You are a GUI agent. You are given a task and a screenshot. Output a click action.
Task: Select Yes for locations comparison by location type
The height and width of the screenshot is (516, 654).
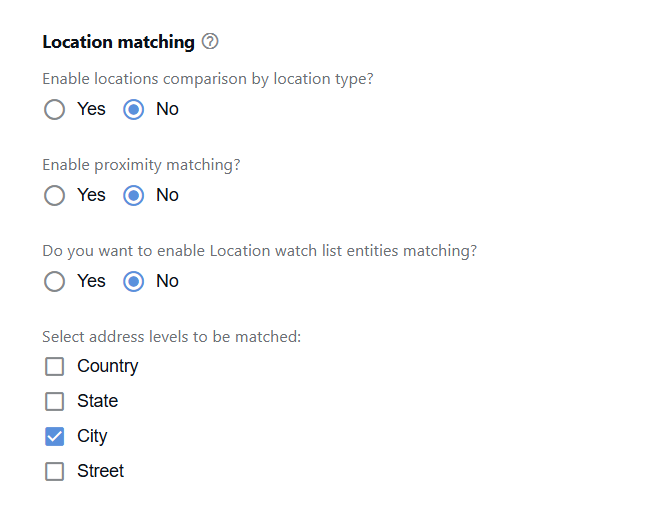(55, 110)
